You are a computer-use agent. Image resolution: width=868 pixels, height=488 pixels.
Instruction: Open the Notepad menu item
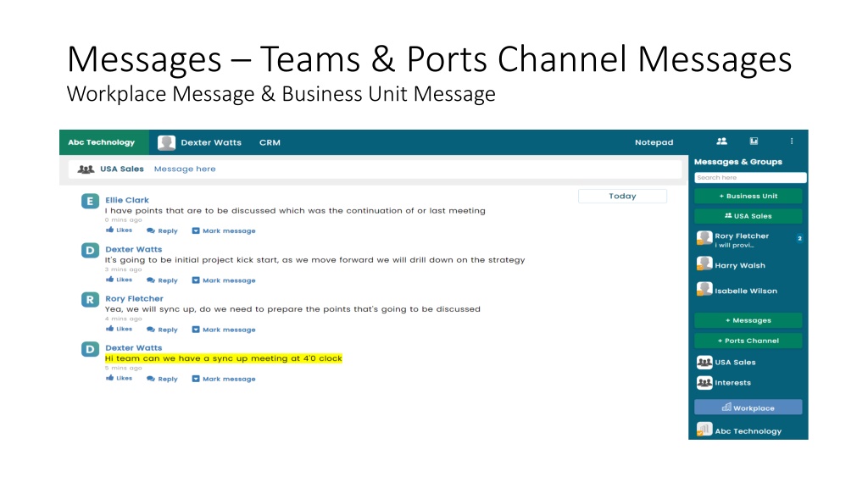click(x=654, y=142)
